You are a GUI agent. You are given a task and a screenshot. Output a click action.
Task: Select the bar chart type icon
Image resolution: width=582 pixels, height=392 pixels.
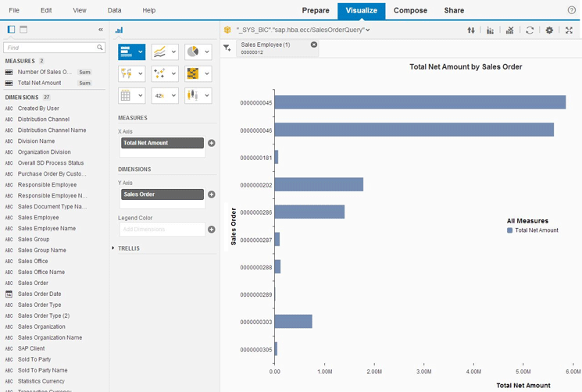[127, 52]
